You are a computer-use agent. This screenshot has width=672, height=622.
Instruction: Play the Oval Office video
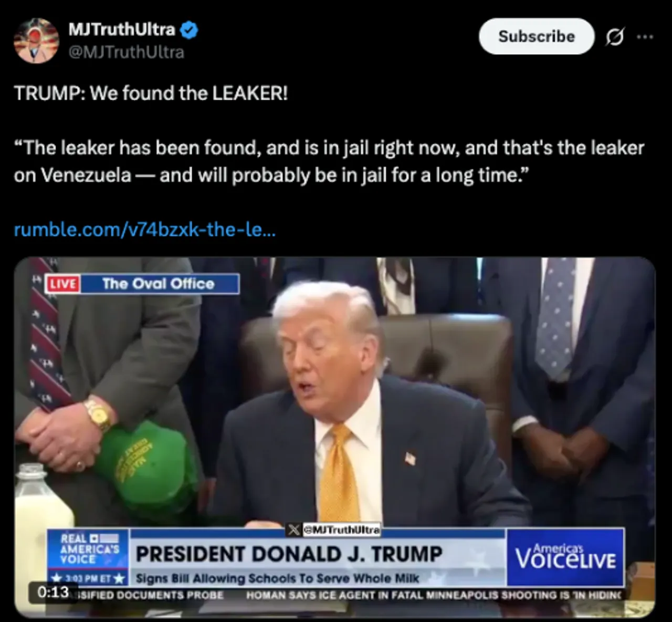[334, 437]
